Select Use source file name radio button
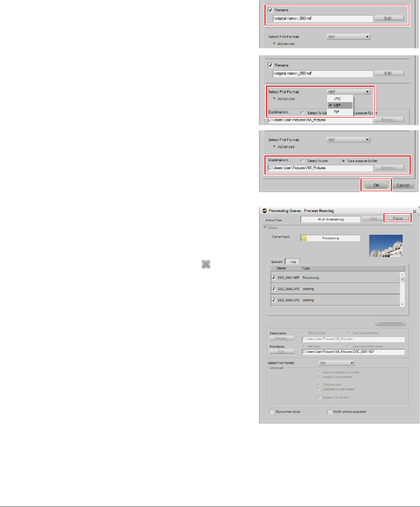This screenshot has width=420, height=507. point(348,346)
